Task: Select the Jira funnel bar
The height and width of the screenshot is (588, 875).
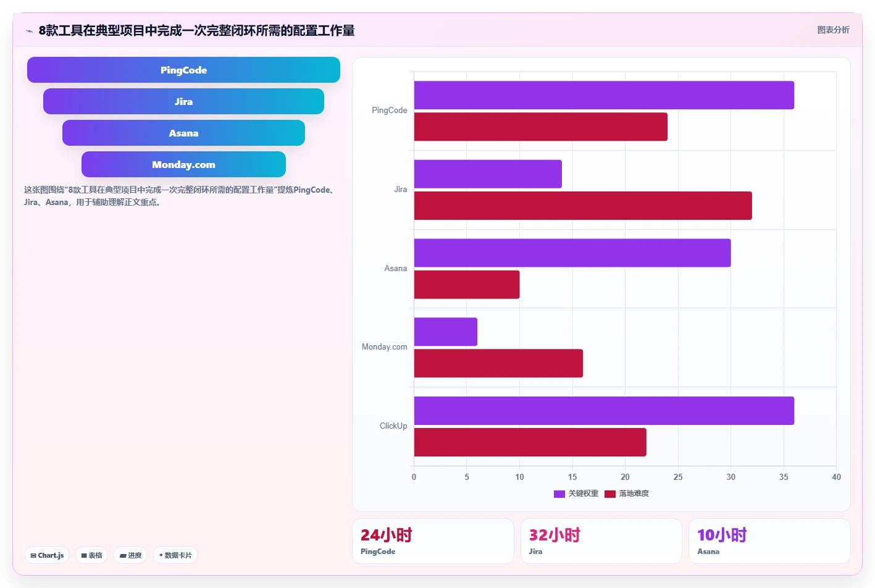Action: (x=183, y=101)
